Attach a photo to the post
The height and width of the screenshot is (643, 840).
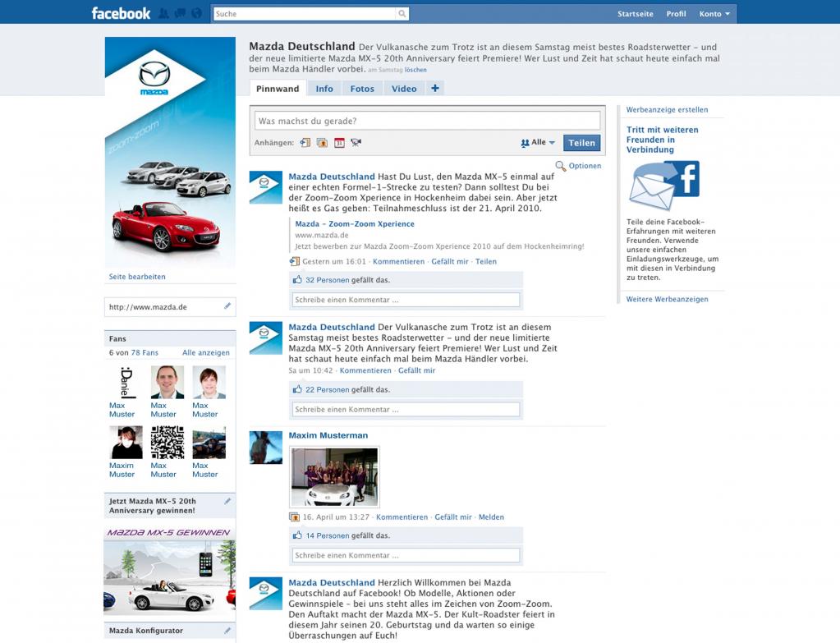coord(322,143)
